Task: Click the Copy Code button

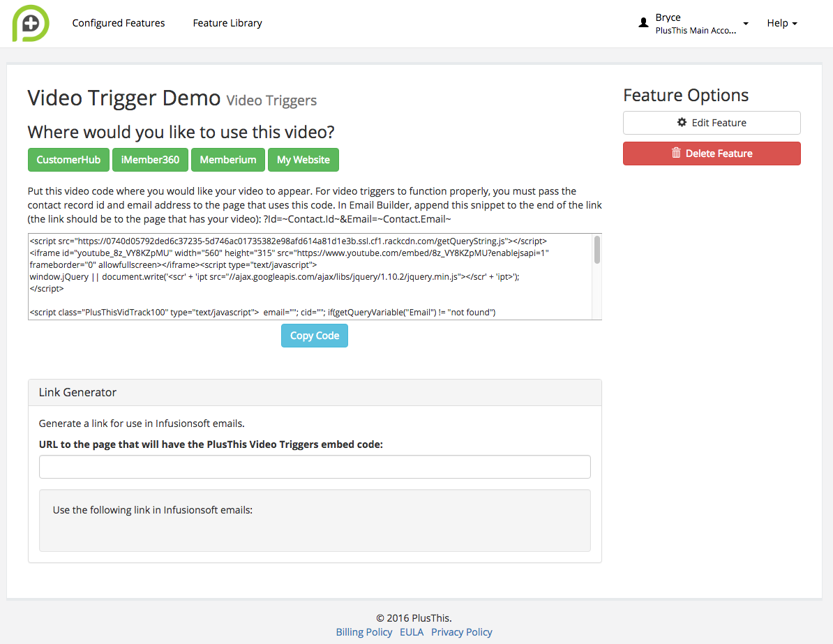Action: pyautogui.click(x=315, y=336)
